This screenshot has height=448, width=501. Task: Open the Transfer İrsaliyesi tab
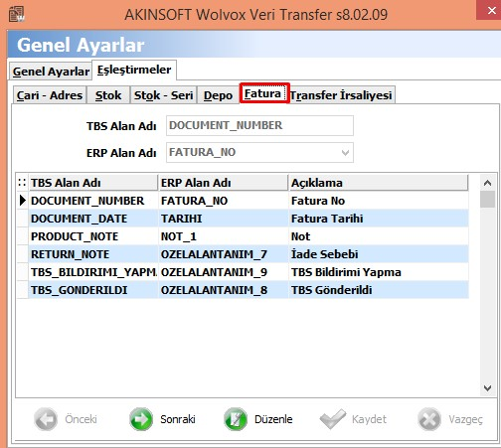coord(341,95)
